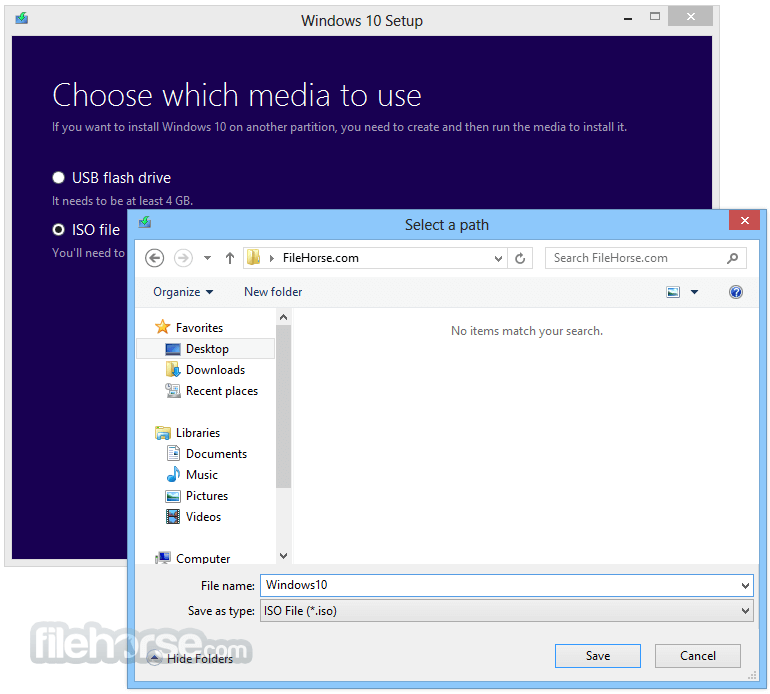Open Recent places in navigation pane
The width and height of the screenshot is (770, 694).
222,391
